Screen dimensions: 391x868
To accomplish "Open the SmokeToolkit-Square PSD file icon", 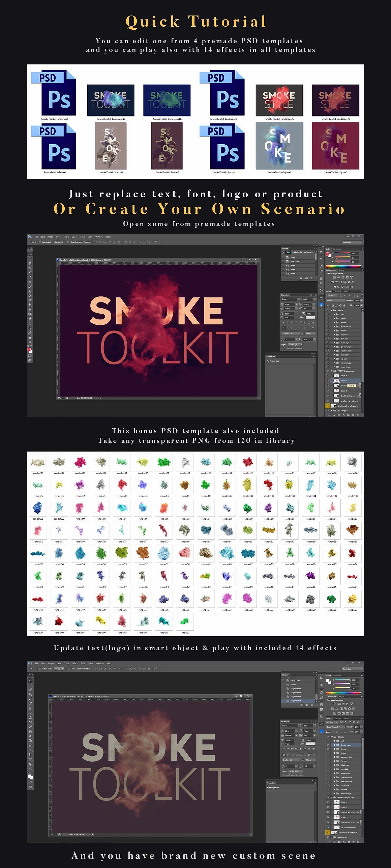I will 222,146.
